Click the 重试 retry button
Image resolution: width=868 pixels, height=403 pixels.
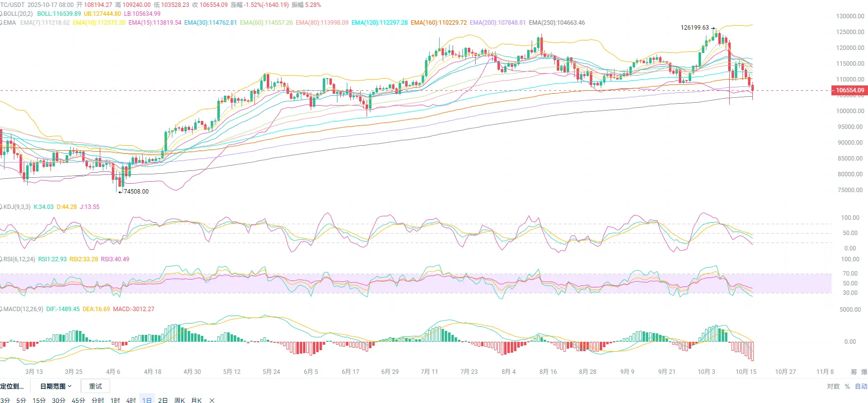(x=95, y=386)
